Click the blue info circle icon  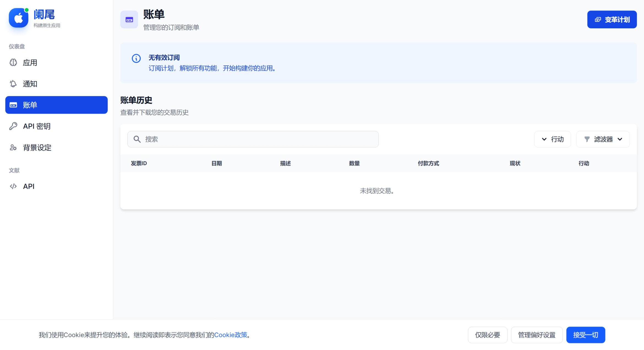136,58
